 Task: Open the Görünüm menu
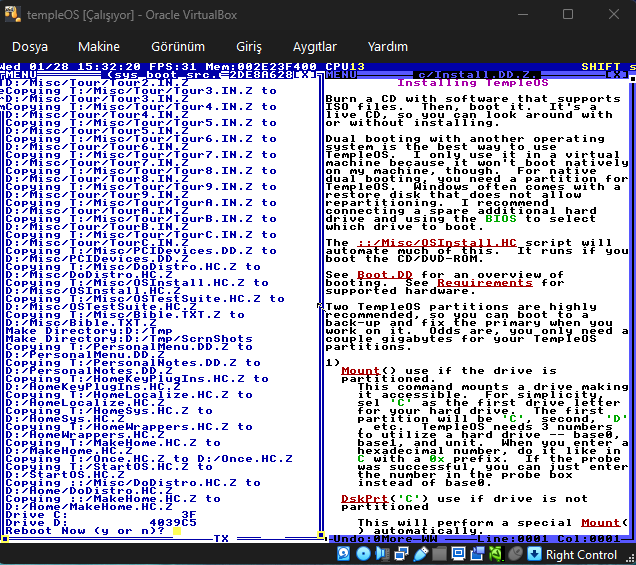coord(178,47)
